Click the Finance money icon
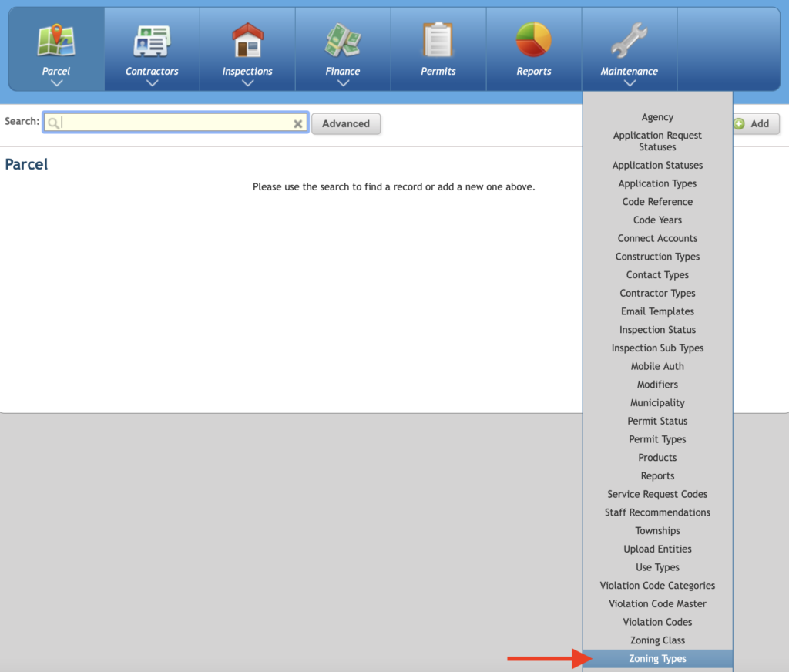This screenshot has width=789, height=672. (x=343, y=40)
